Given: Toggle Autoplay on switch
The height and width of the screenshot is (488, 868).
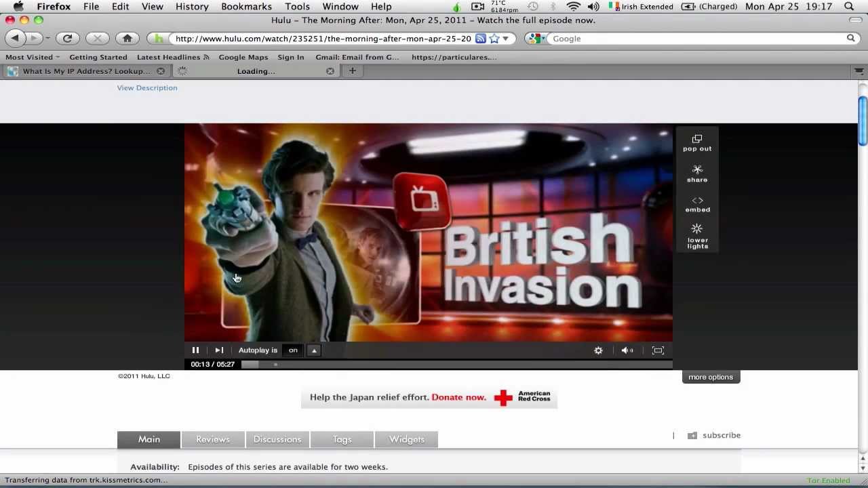Looking at the screenshot, I should (293, 350).
